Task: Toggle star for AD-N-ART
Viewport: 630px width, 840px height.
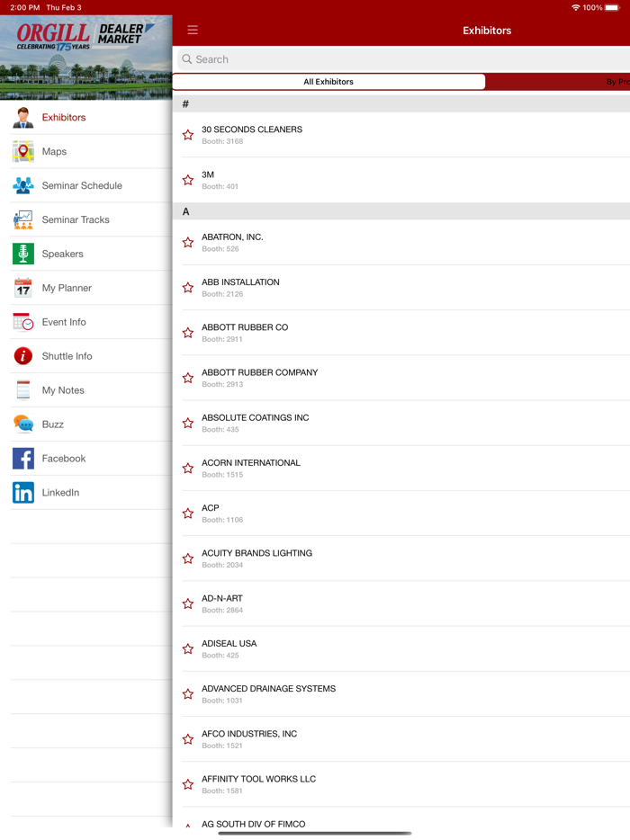Action: click(188, 603)
